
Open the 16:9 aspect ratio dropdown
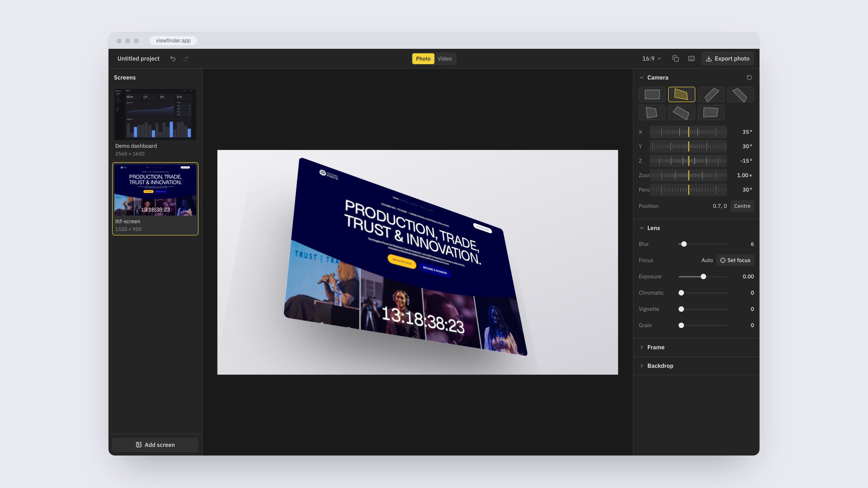(x=651, y=59)
